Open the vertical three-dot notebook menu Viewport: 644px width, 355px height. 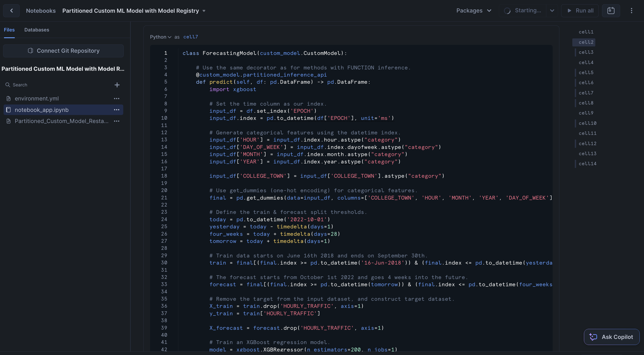click(631, 10)
